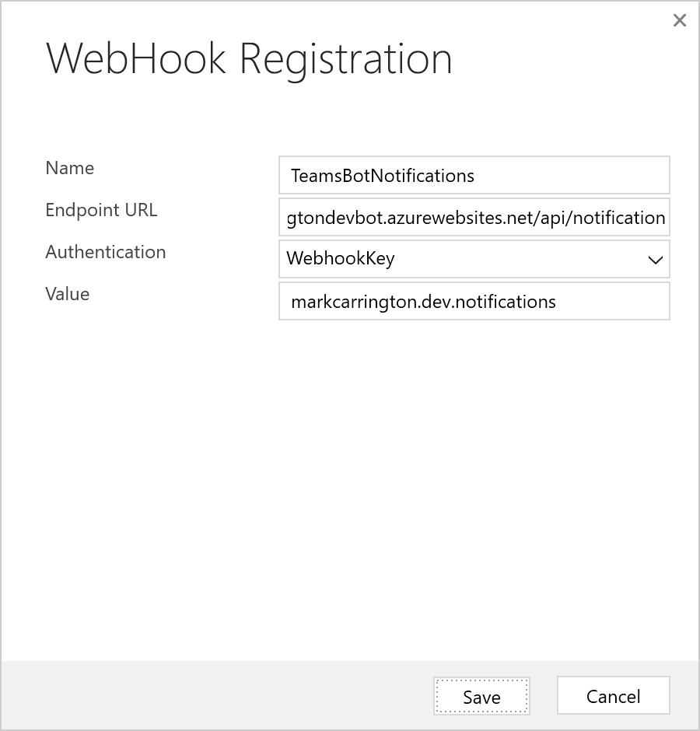Click the footer gap between Save and Cancel
Screen dimensions: 700x731
pyautogui.click(x=544, y=696)
